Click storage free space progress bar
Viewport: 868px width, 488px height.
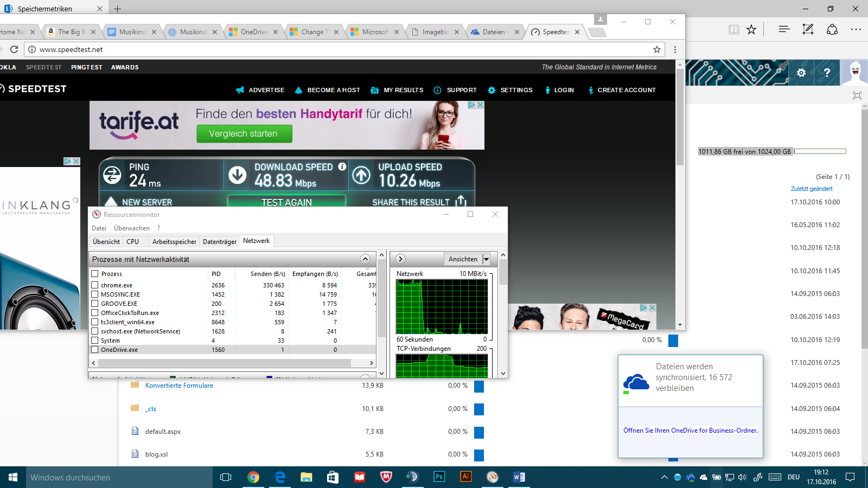[x=820, y=151]
